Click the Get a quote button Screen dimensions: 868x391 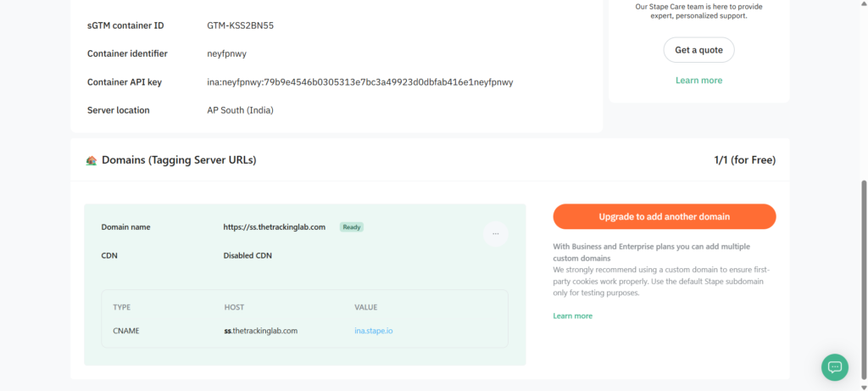pyautogui.click(x=698, y=50)
